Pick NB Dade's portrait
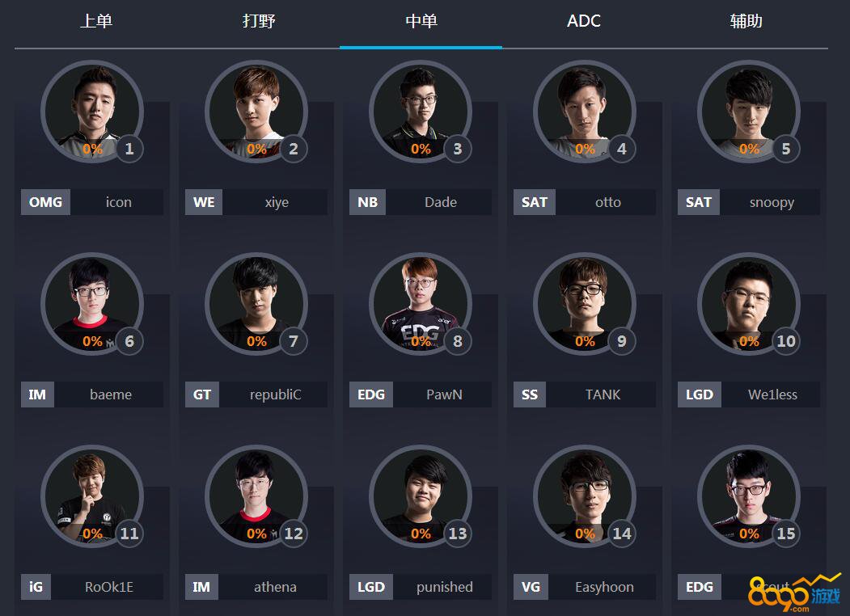 421,112
